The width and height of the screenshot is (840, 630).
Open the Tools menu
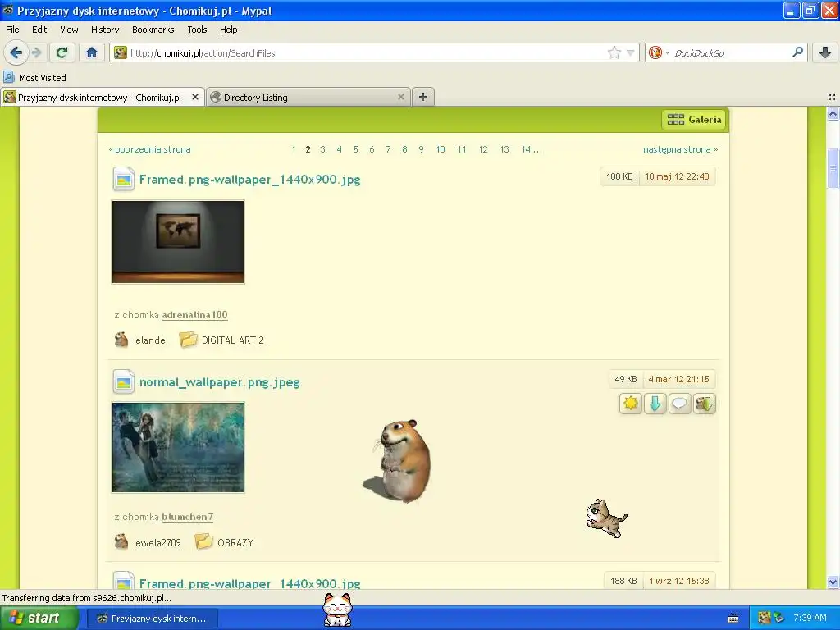[197, 30]
